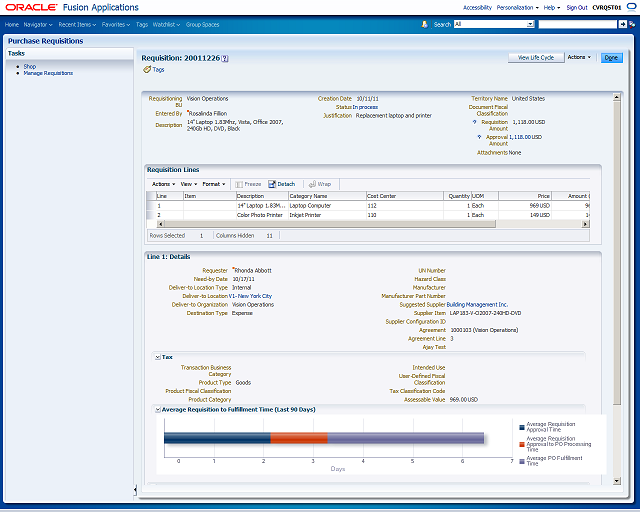Open the Manage Requisitions task link

click(x=48, y=73)
